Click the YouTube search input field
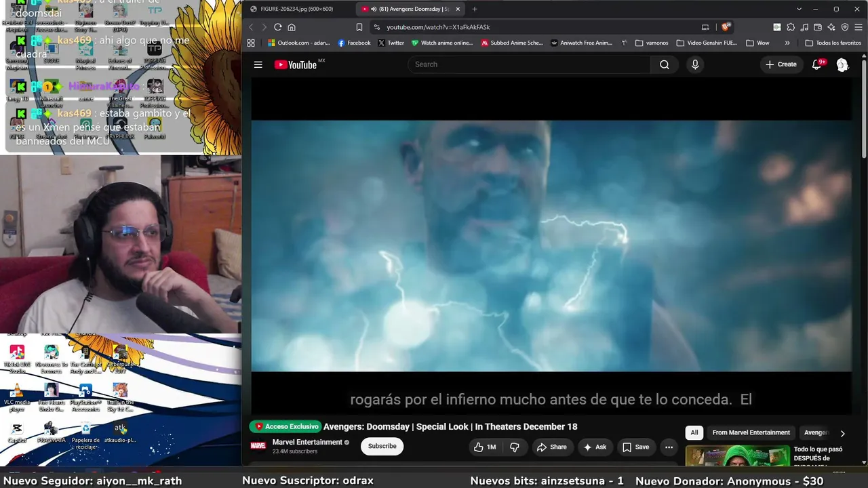 point(529,64)
